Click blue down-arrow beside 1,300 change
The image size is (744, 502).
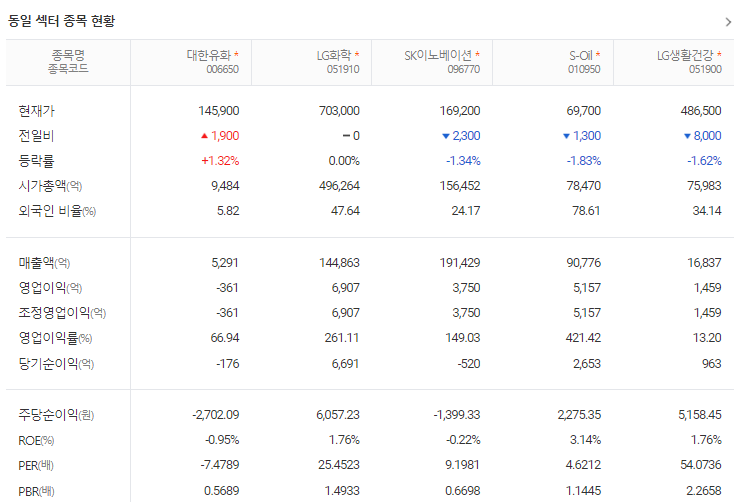(x=566, y=136)
